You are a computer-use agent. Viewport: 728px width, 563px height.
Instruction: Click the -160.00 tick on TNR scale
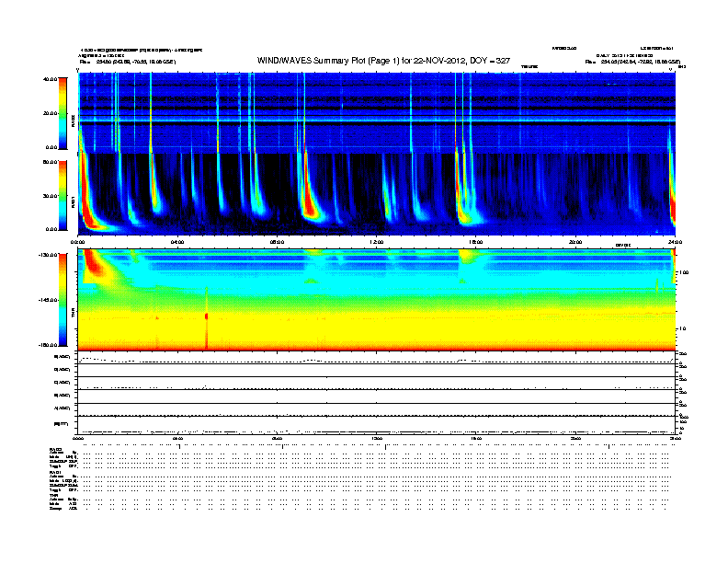point(48,345)
